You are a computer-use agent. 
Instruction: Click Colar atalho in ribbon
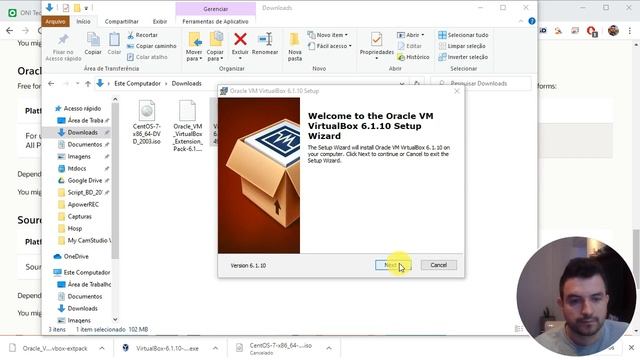pyautogui.click(x=147, y=57)
